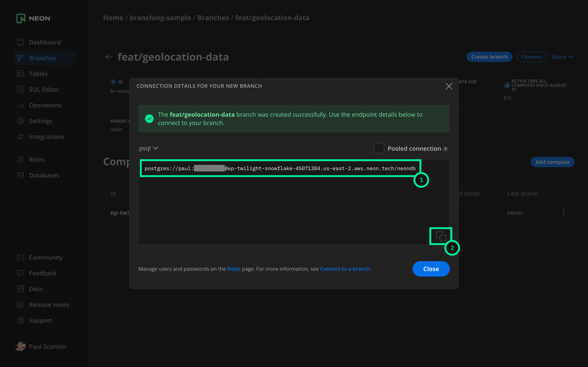Open the Pooled connection help tooltip icon
Viewport: 588px width, 367px height.
pos(445,149)
